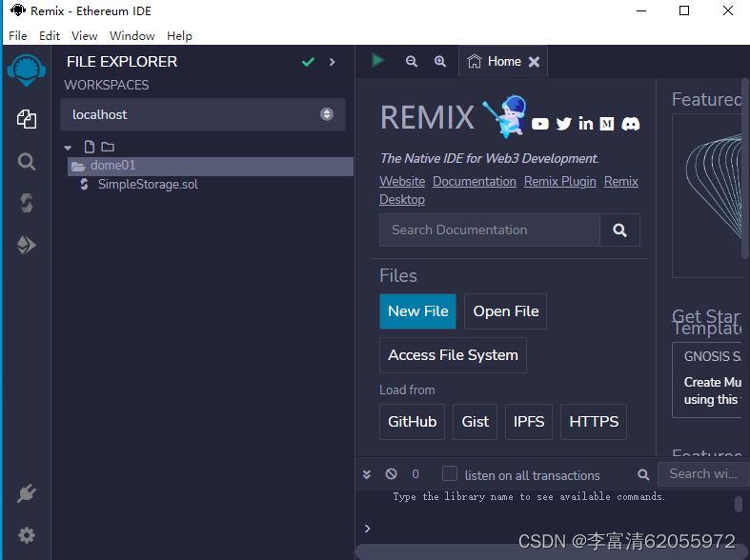Open the Remix Twitter icon

pyautogui.click(x=564, y=124)
